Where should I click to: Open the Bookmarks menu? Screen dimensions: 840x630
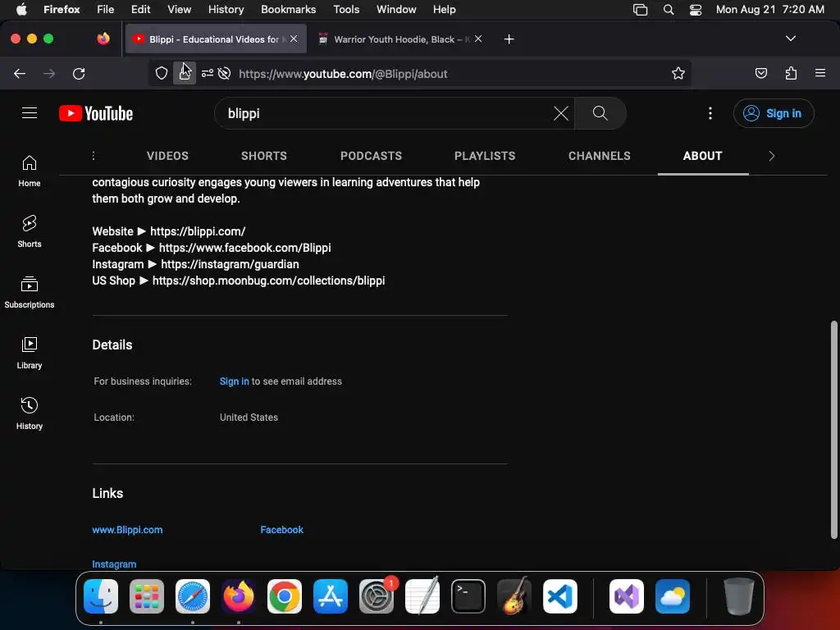pyautogui.click(x=288, y=9)
